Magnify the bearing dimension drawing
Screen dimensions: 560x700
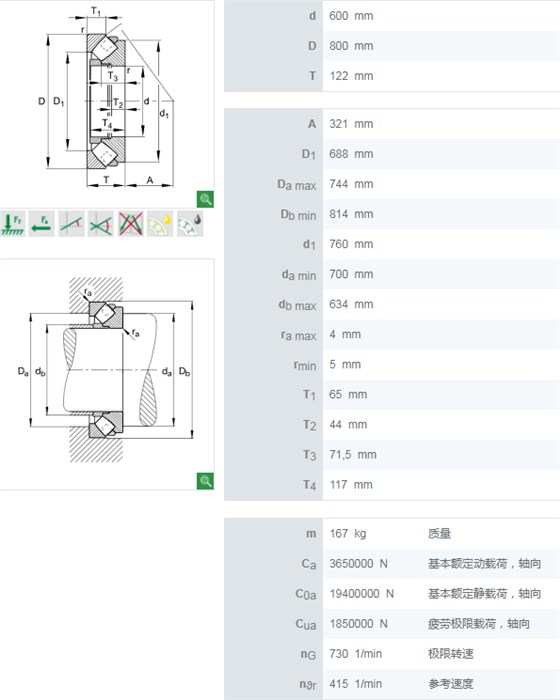[x=205, y=199]
